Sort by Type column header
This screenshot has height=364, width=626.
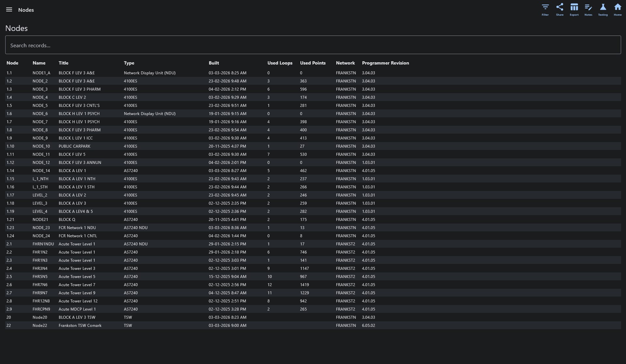[129, 63]
